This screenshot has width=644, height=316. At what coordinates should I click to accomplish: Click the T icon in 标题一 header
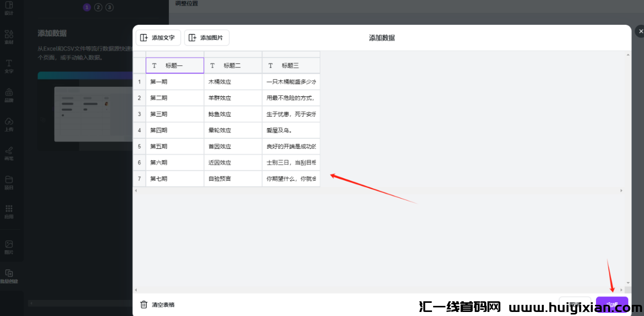(x=154, y=65)
